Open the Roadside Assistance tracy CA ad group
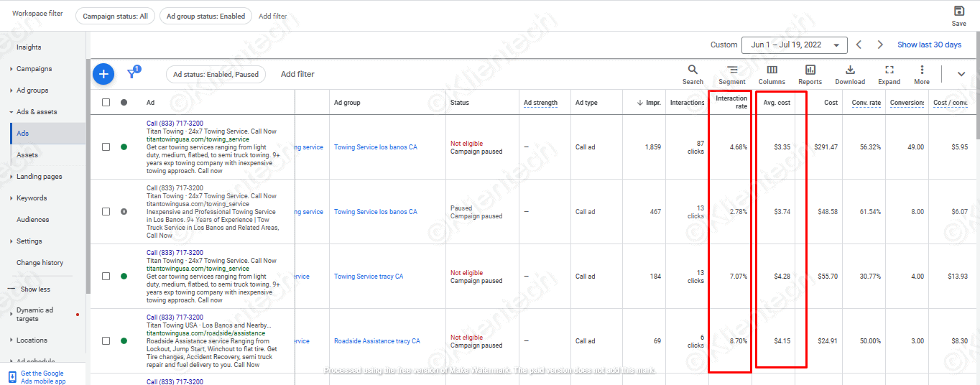Screen dimensions: 980x385 pos(376,341)
